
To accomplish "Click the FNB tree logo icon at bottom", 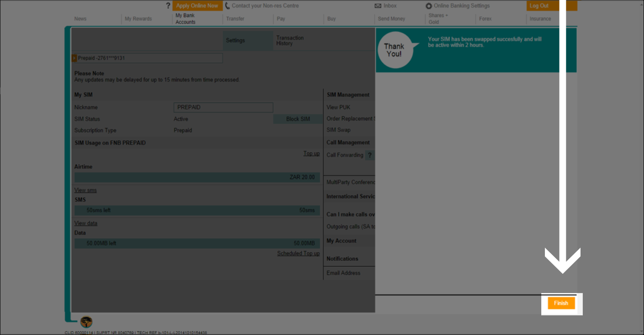I will click(86, 322).
